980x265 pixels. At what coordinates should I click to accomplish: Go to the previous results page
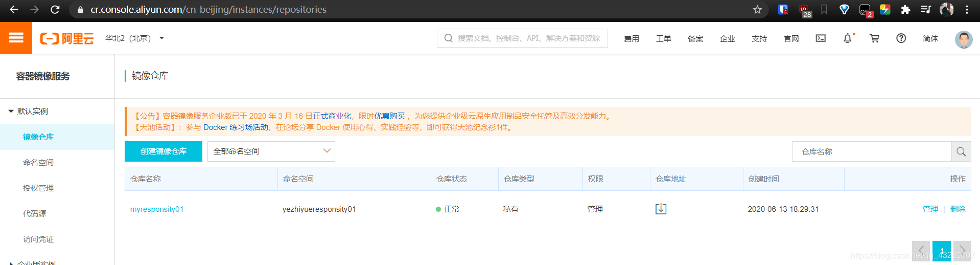pos(921,251)
